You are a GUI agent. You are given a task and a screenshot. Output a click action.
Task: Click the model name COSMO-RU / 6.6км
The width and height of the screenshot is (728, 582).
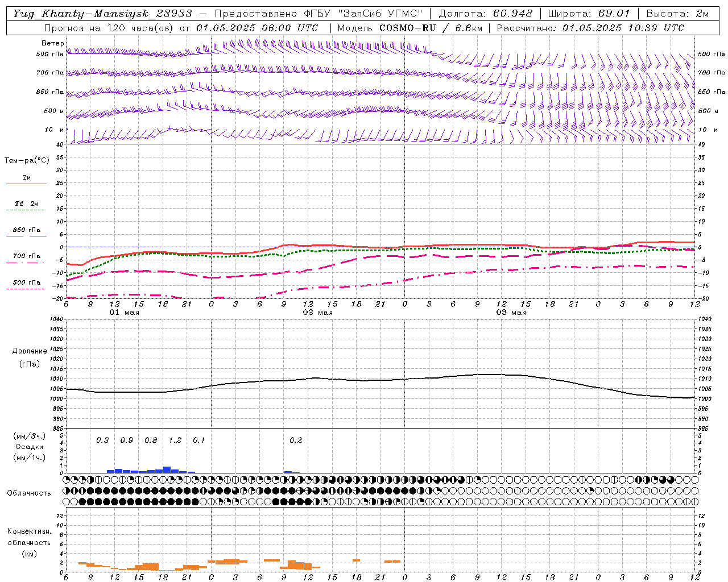click(431, 28)
